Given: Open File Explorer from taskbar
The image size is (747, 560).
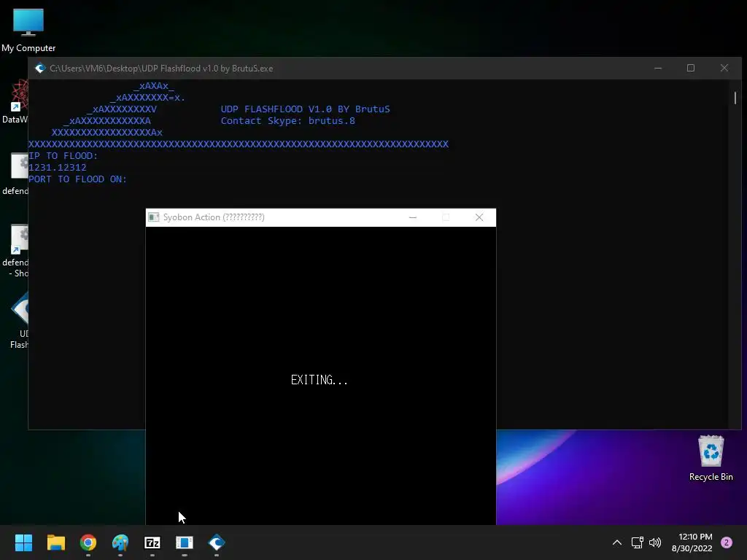Looking at the screenshot, I should [55, 542].
